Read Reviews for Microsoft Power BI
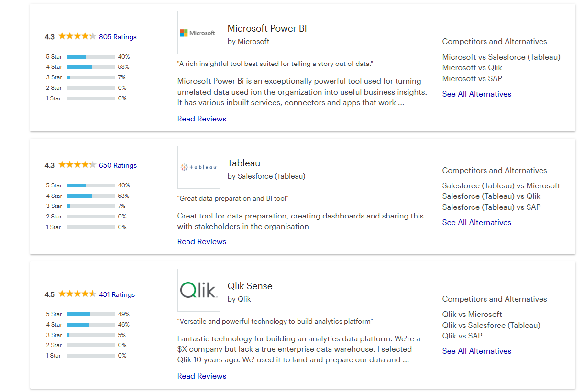 (x=202, y=119)
